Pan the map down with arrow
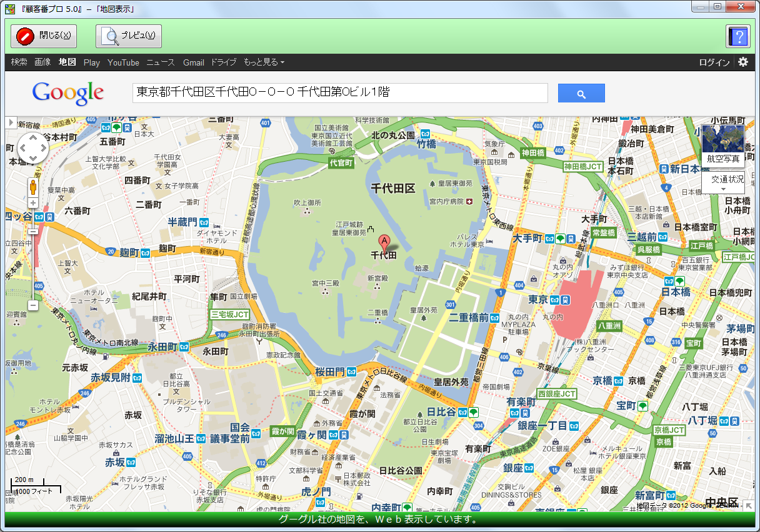Image resolution: width=760 pixels, height=532 pixels. point(32,159)
